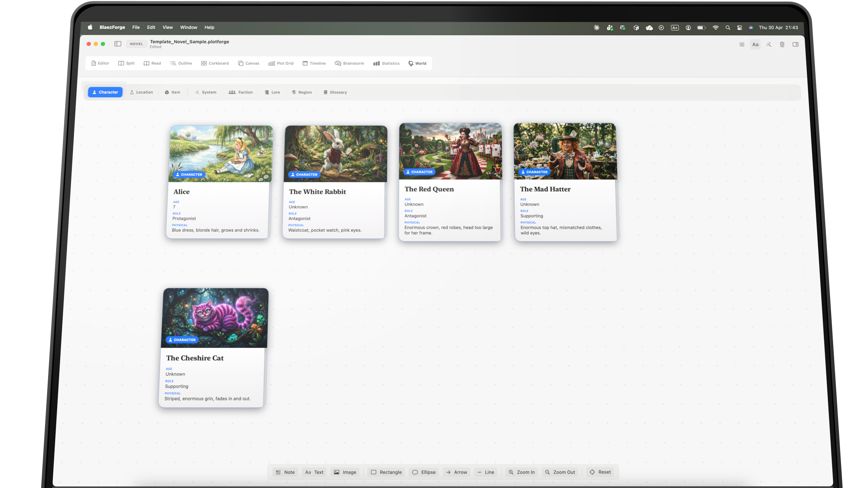Open the Wi-Fi status menu

click(715, 28)
